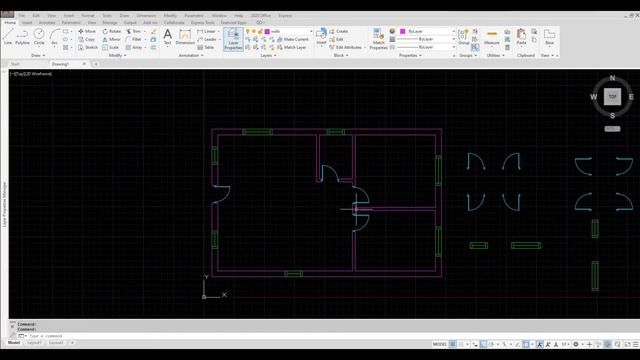Toggle annotation visibility in status bar
Screen dimensions: 640x360
point(540,344)
